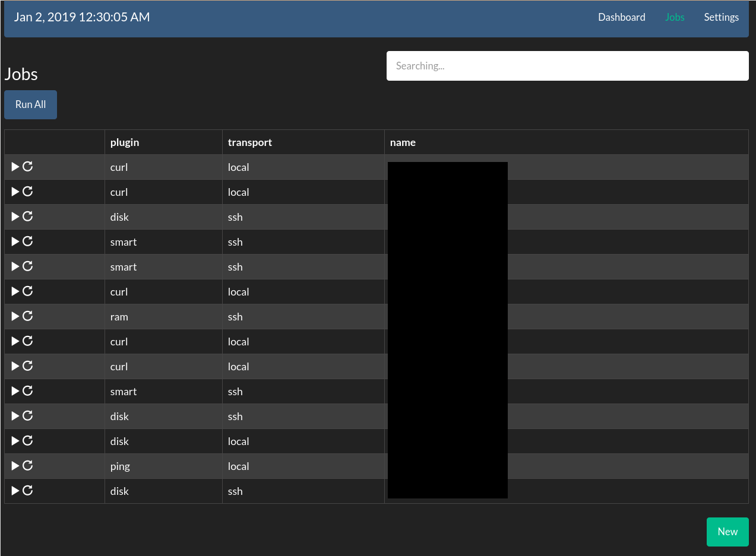Refresh the disk job using local transport
Viewport: 756px width, 556px height.
pyautogui.click(x=28, y=441)
